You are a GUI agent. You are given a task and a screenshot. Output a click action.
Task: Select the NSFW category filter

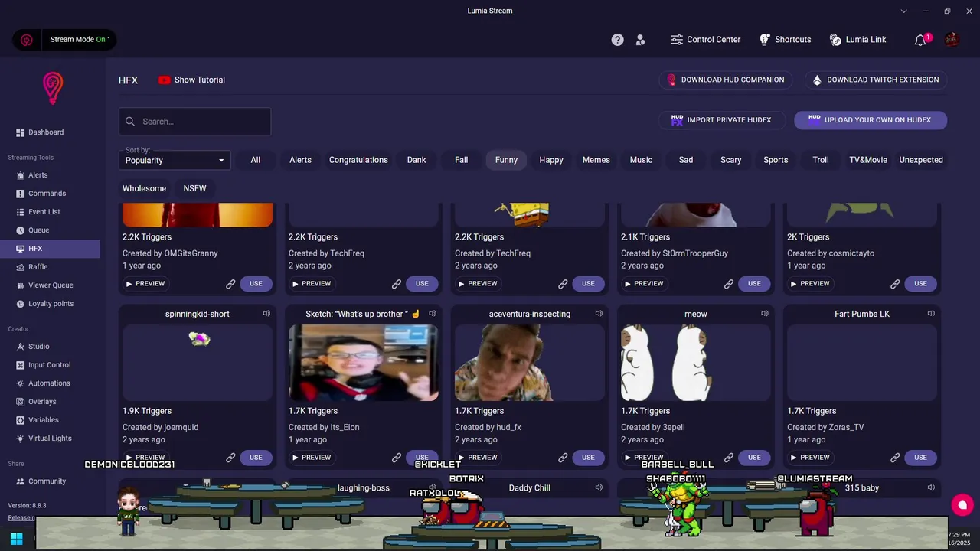point(194,188)
